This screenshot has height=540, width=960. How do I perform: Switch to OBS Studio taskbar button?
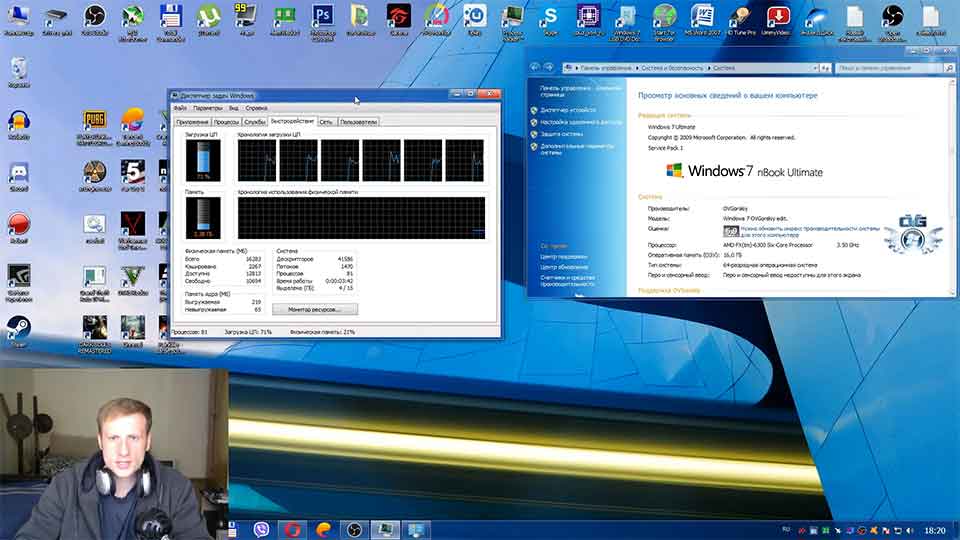[x=354, y=530]
